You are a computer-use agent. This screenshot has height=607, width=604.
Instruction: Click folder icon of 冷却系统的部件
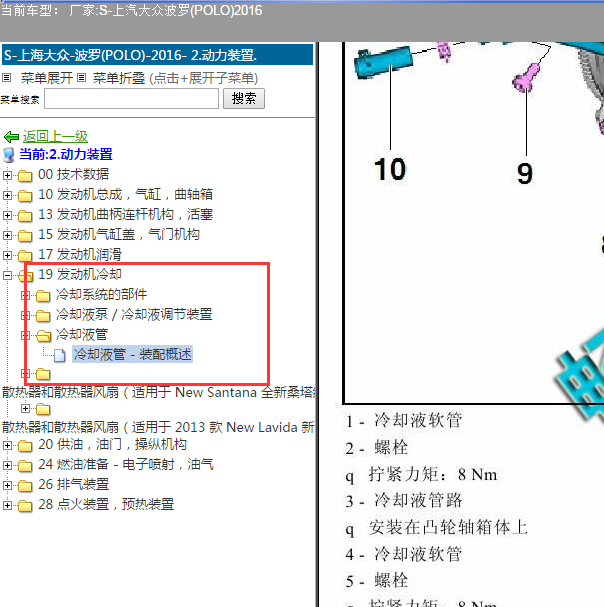coord(43,296)
